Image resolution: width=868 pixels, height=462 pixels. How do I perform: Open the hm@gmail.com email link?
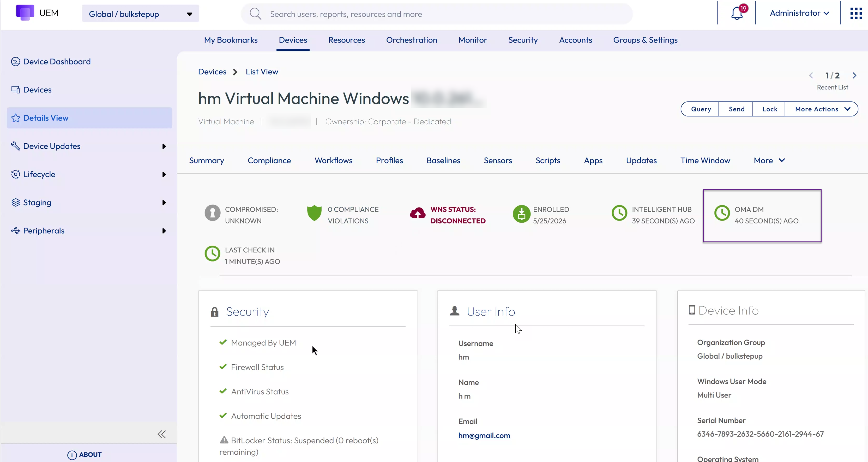coord(484,435)
